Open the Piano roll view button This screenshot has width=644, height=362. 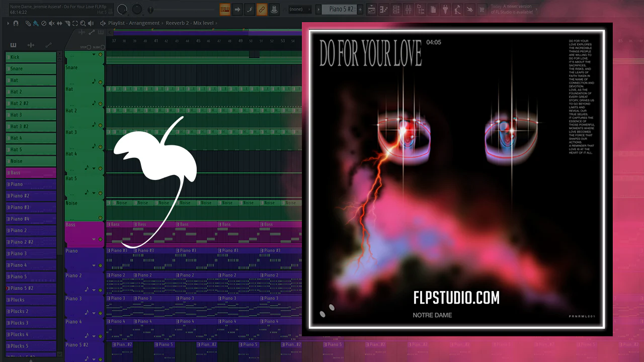point(225,9)
